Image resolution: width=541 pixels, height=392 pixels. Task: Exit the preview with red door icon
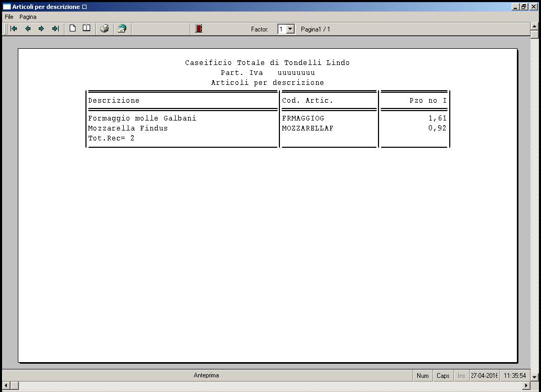click(x=199, y=29)
